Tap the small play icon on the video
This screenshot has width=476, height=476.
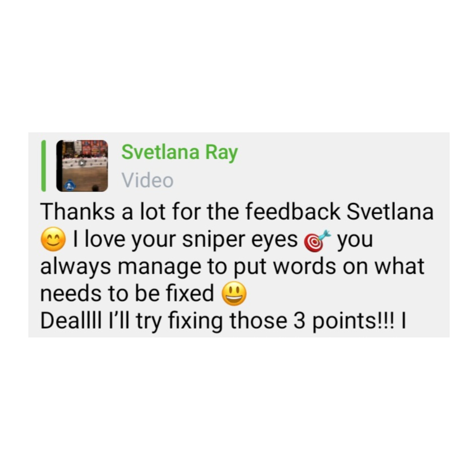[82, 163]
